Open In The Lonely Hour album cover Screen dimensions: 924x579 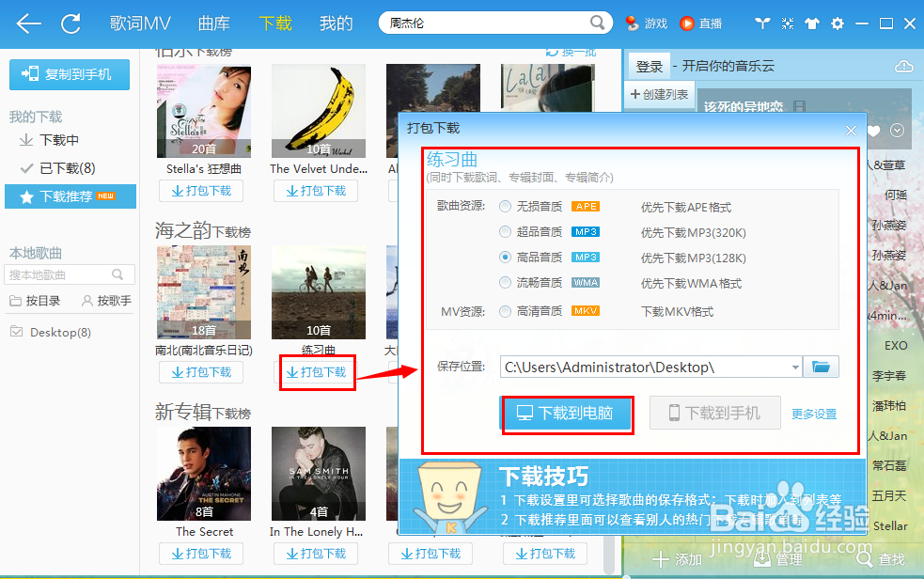[x=319, y=474]
